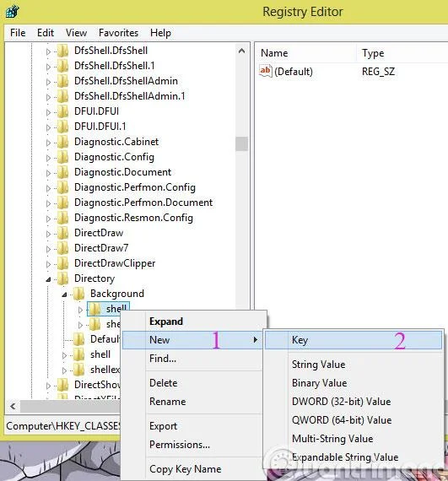Expand the DfsShell.DfsShellAdmin node arrow

point(48,82)
